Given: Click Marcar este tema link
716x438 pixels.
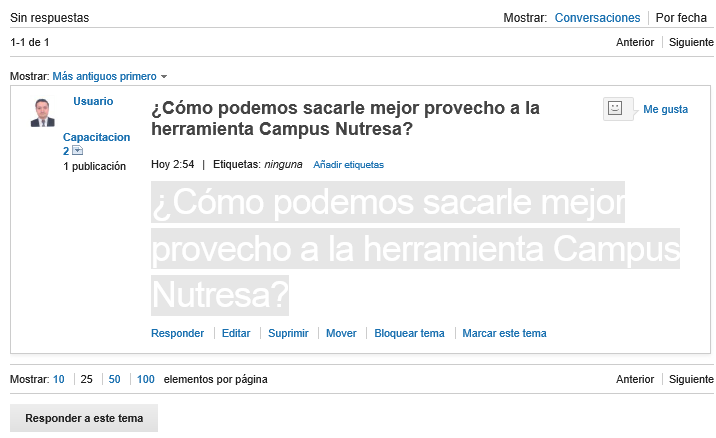Looking at the screenshot, I should [504, 333].
